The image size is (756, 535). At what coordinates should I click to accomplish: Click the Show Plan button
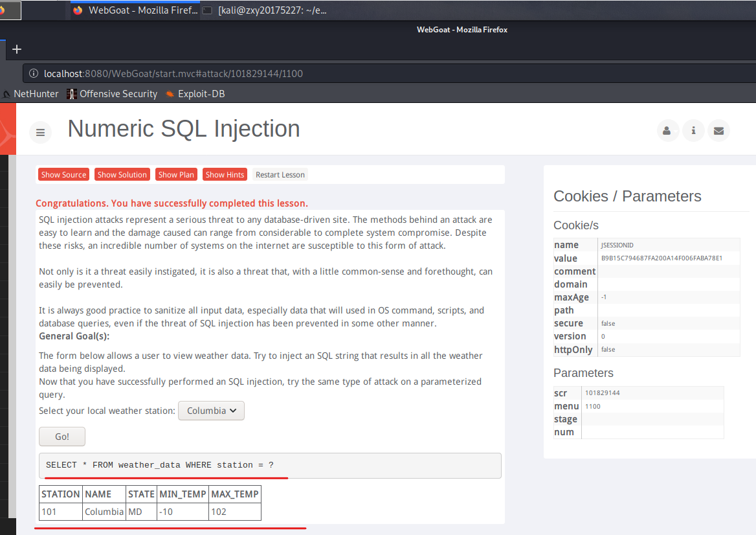(x=176, y=175)
